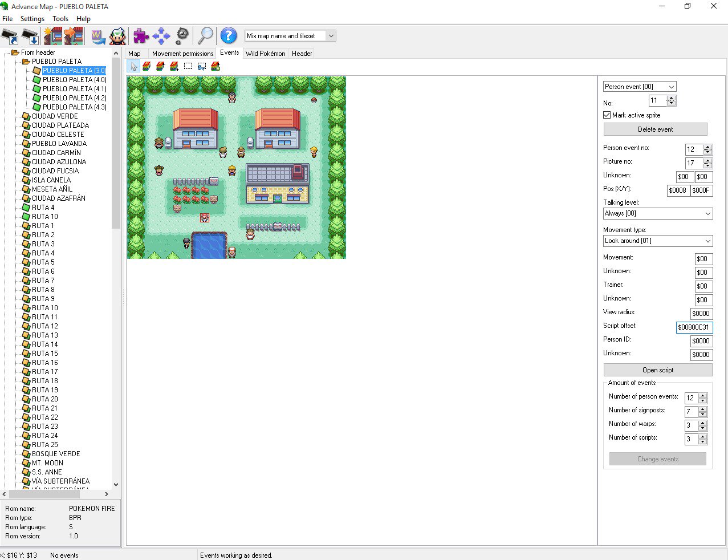Viewport: 728px width, 560px height.
Task: Click the gray speaker toolbar icon
Action: pos(182,36)
